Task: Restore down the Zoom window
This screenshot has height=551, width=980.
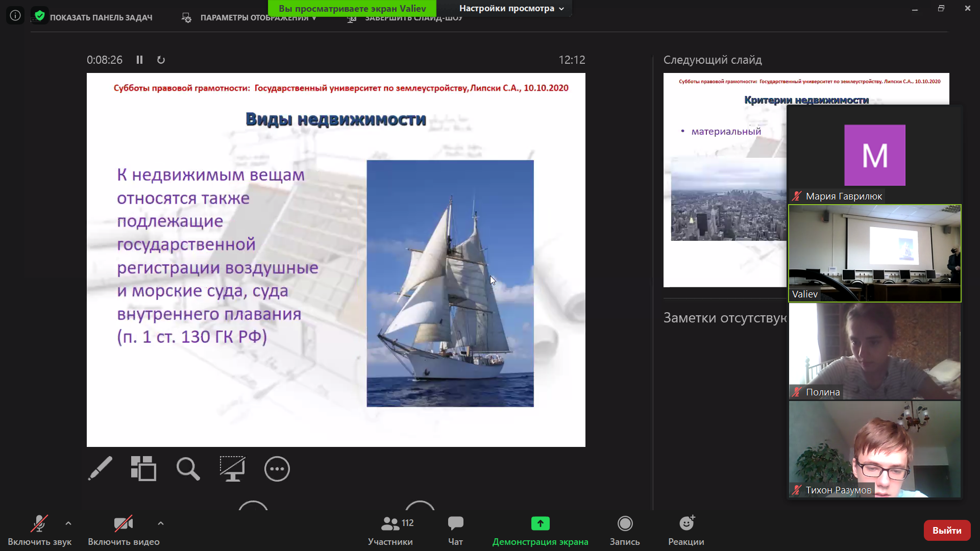Action: [x=941, y=9]
